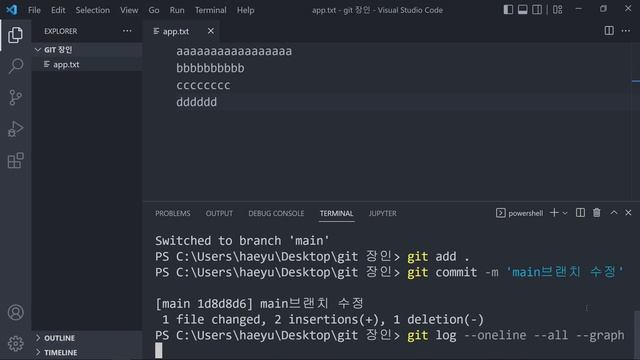The image size is (640, 360).
Task: Open editor More Actions ellipsis
Action: tap(626, 31)
